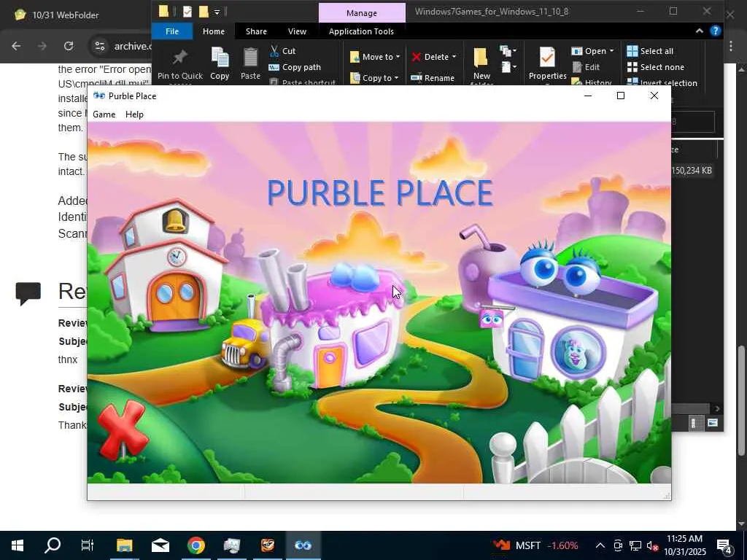Select the Manage contextual tab

pos(362,13)
